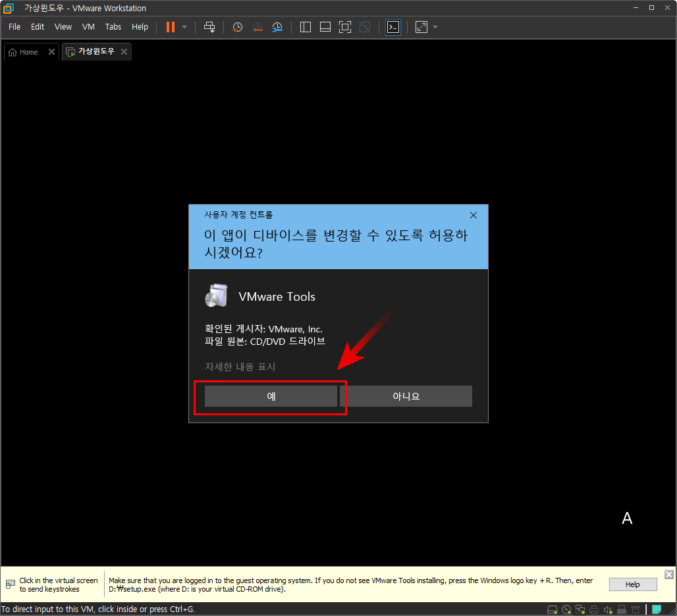Click 'Click in the virtual screen' hint text

tap(59, 585)
